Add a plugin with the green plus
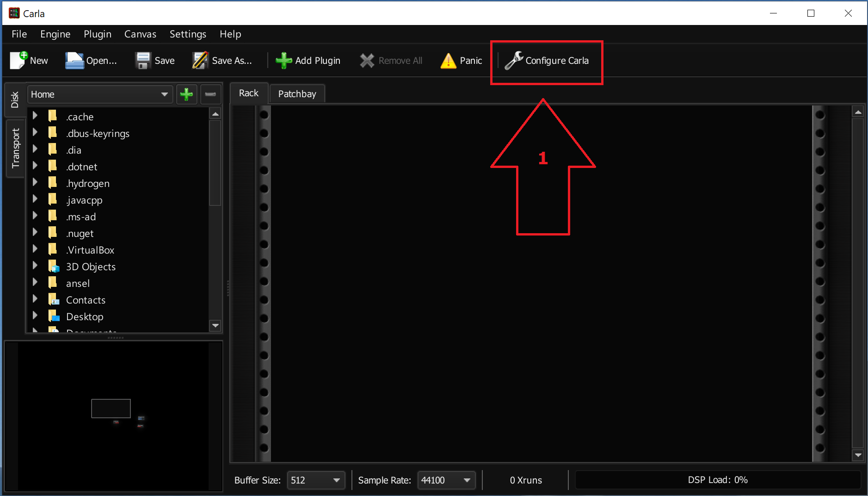Image resolution: width=868 pixels, height=496 pixels. (x=283, y=61)
